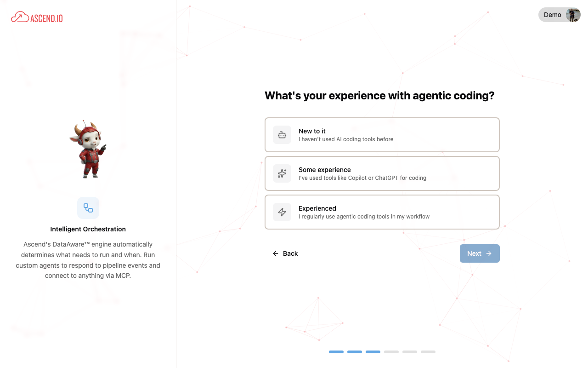588x368 pixels.
Task: Click the left arrow icon next to Back
Action: click(275, 253)
